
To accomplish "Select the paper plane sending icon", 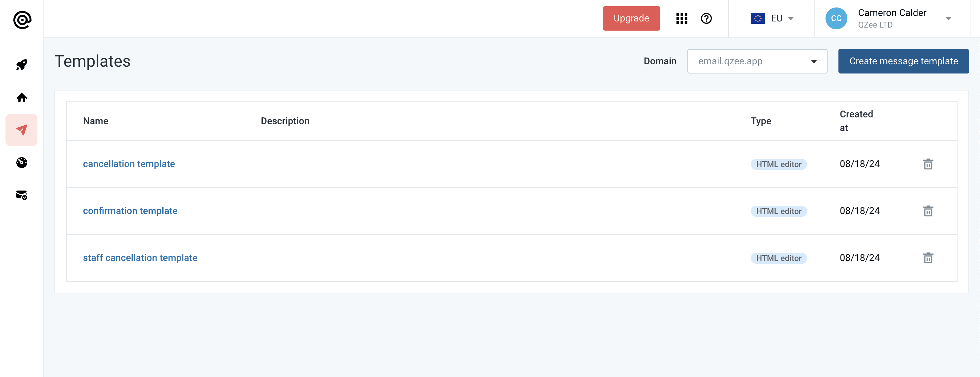I will (x=22, y=130).
